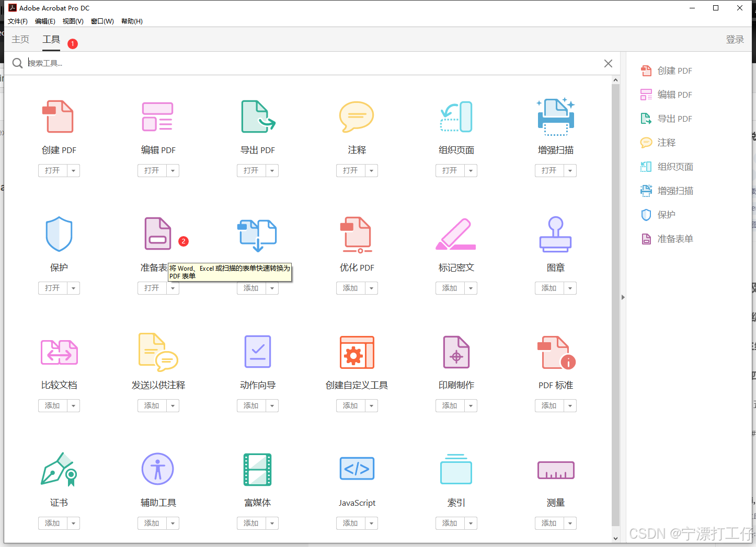Open the 帮助(H) menu
The width and height of the screenshot is (756, 547).
[132, 21]
